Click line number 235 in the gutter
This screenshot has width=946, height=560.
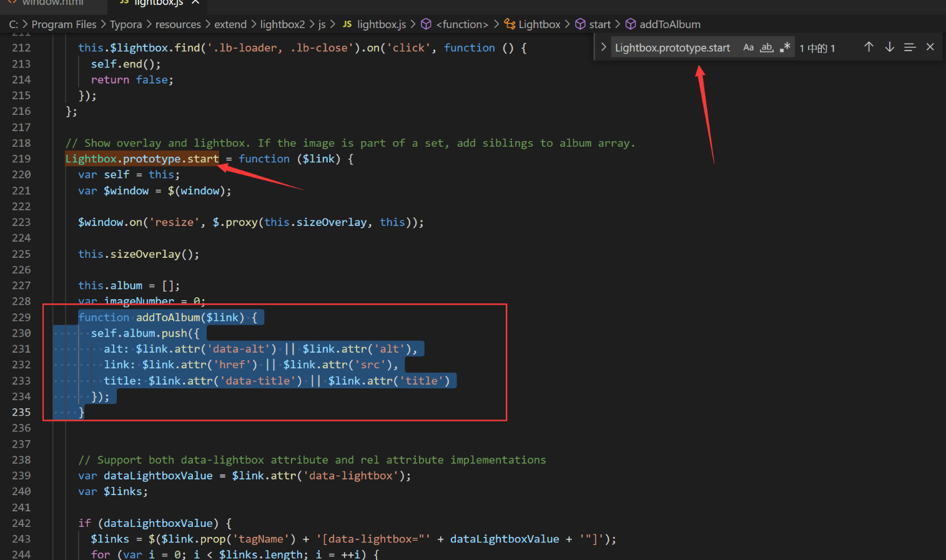click(x=21, y=412)
